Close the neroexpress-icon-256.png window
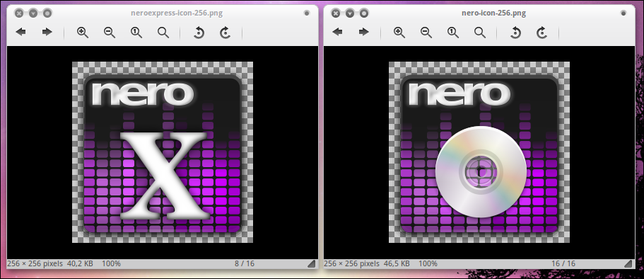Viewport: 644px width, 279px height. (x=19, y=13)
